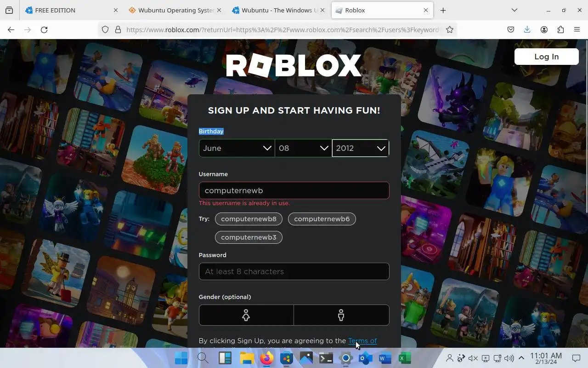
Task: Open the birthday month dropdown showing June
Action: [x=237, y=148]
